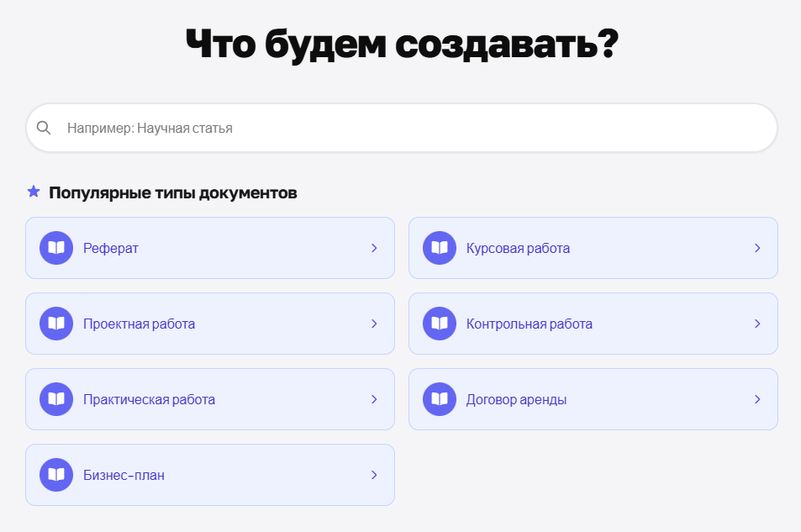Click the star icon by Популярные типы документов
801x532 pixels.
[34, 192]
